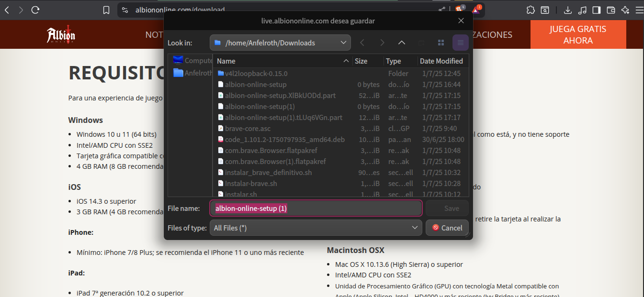The height and width of the screenshot is (297, 644).
Task: Cancel the save dialog
Action: click(447, 228)
